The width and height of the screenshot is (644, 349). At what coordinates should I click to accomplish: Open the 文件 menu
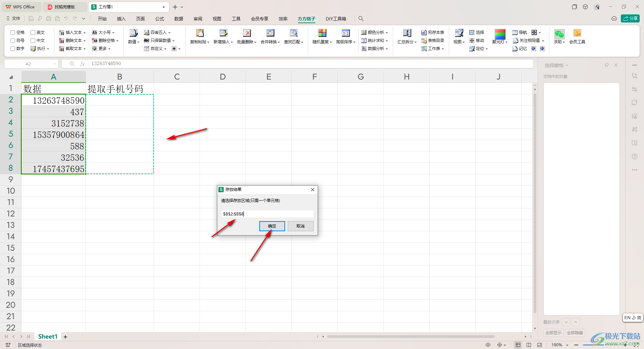pos(13,18)
